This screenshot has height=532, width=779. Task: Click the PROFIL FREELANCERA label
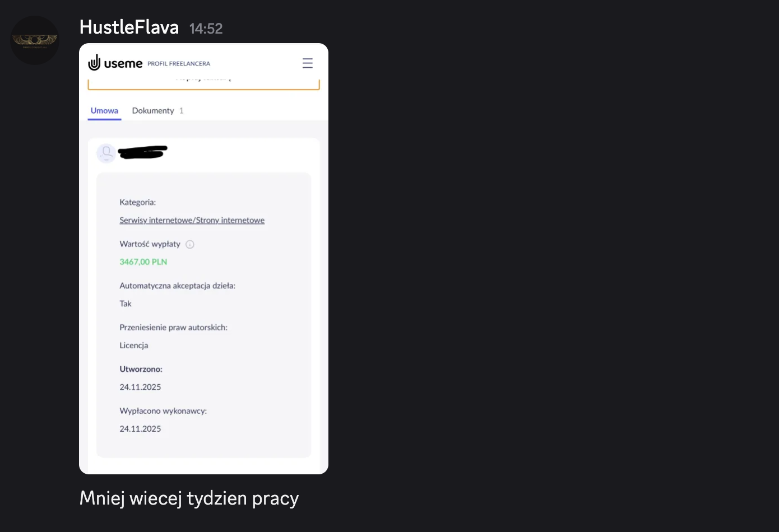click(179, 64)
